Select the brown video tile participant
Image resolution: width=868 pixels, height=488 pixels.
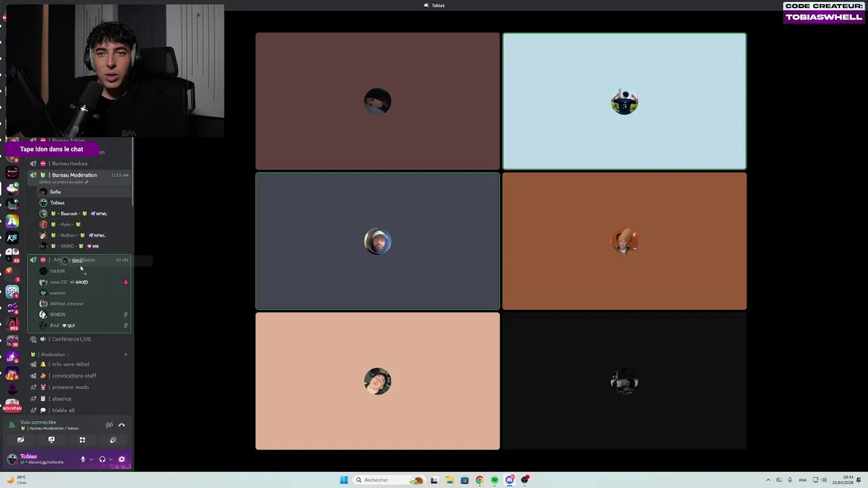pos(378,101)
